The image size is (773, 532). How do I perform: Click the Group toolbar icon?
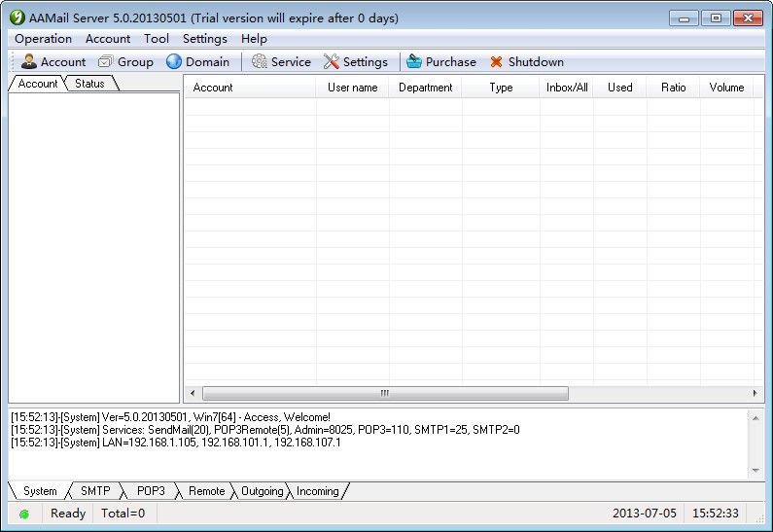pos(106,61)
